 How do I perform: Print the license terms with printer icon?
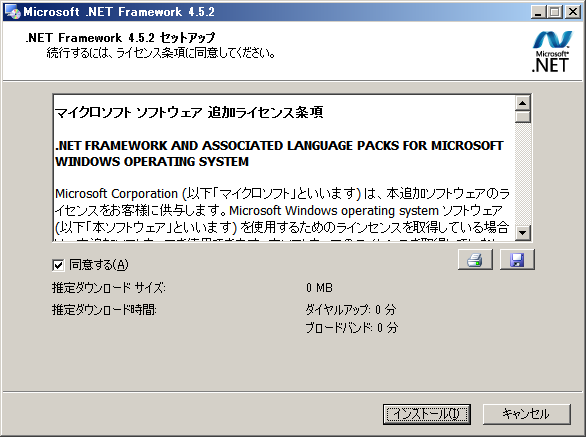tap(475, 259)
